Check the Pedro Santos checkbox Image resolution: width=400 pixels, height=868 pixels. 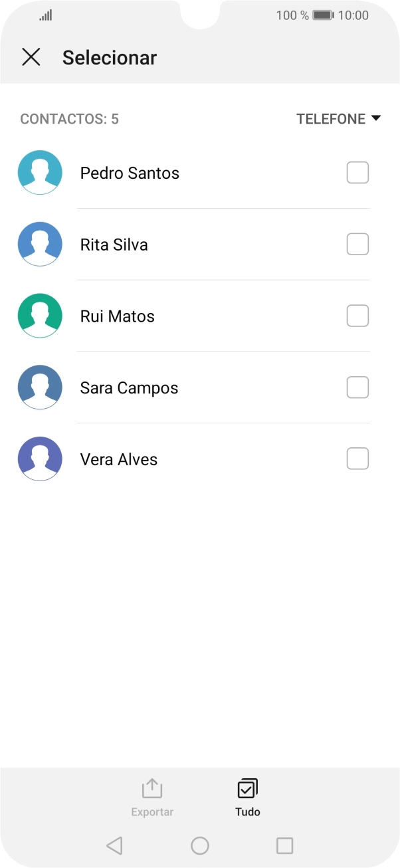click(x=357, y=172)
